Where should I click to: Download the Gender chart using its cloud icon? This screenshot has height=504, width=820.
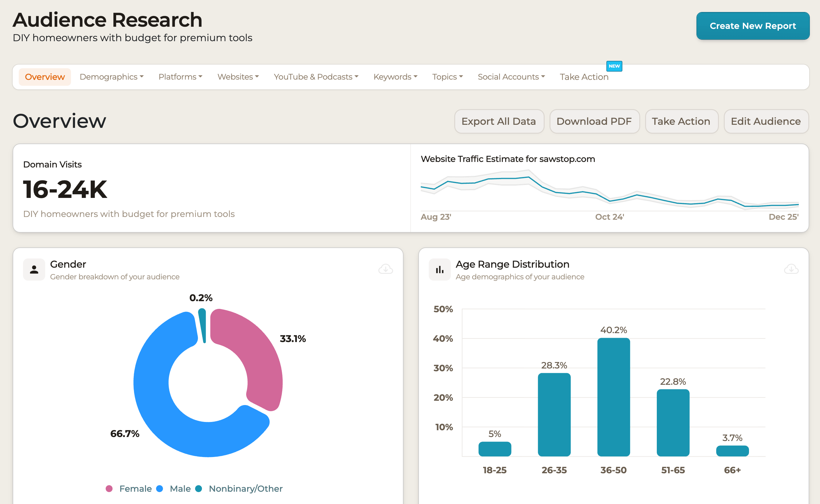coord(385,269)
